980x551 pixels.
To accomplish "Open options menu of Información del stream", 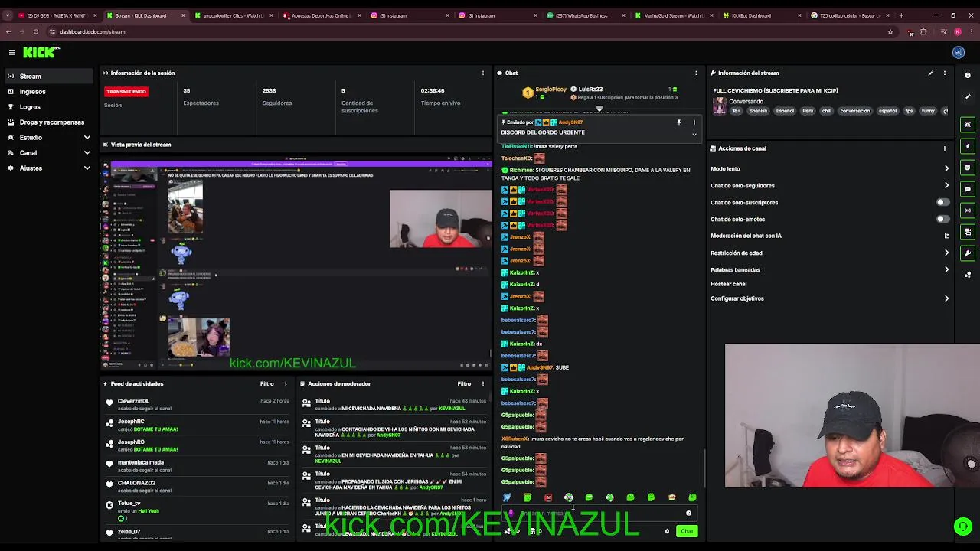I will [x=945, y=73].
